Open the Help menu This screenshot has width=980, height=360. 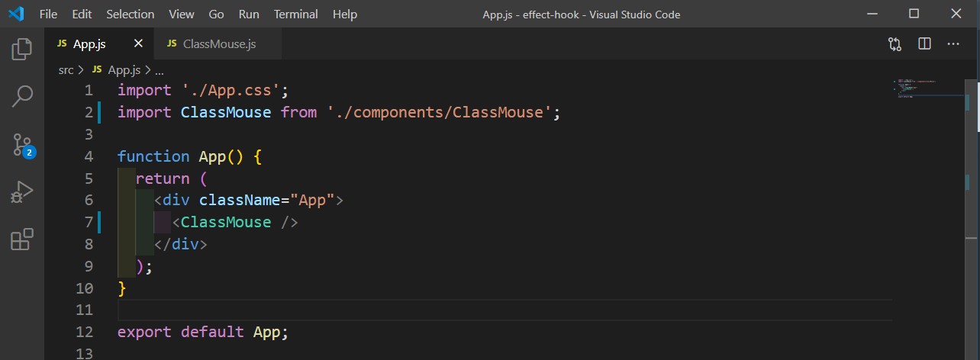point(345,14)
